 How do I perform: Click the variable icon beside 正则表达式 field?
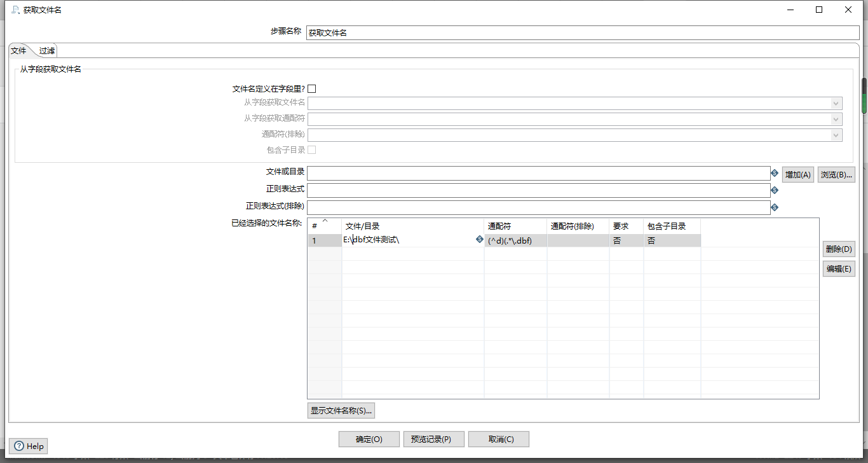click(x=775, y=190)
